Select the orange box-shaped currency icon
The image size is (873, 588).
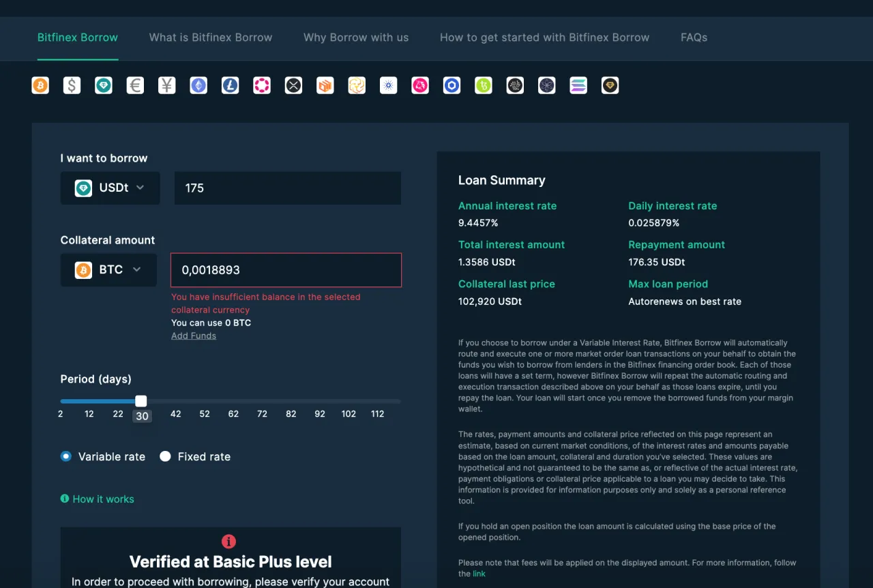coord(325,85)
